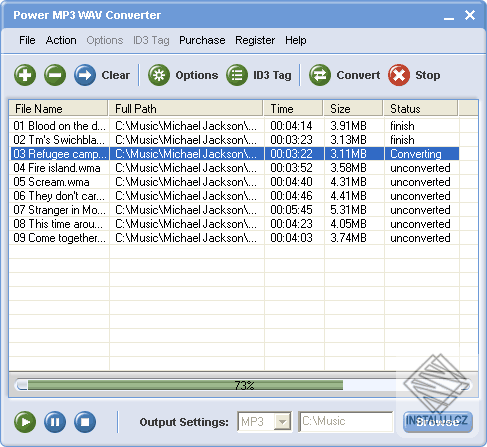Open the ID3 Tag toolbar icon
Screen dimensions: 487x447
[x=237, y=75]
